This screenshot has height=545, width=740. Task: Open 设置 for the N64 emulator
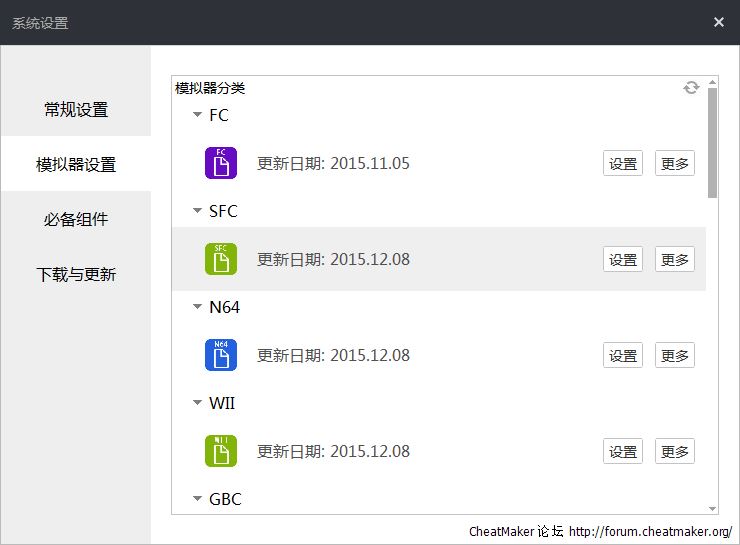(623, 356)
